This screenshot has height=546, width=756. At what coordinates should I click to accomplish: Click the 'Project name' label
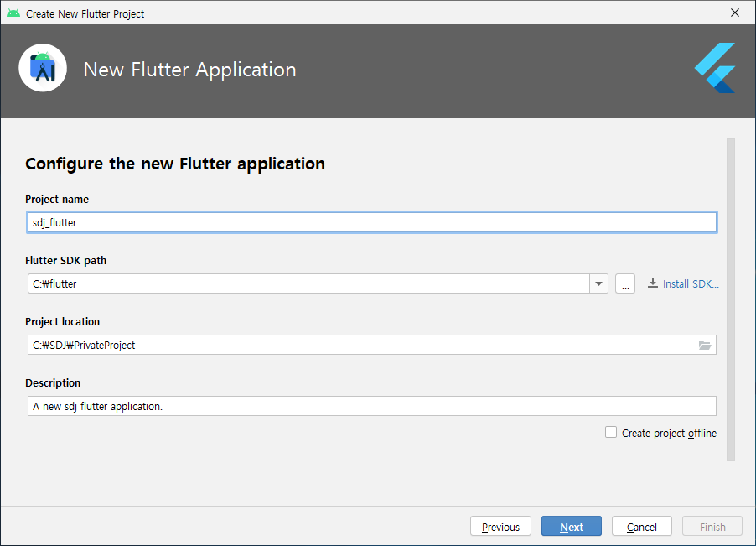point(57,200)
